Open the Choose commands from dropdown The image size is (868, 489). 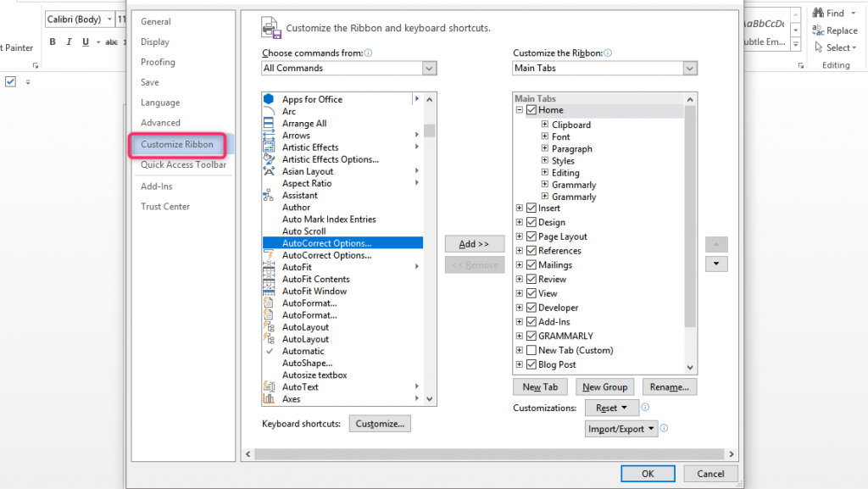pos(429,68)
